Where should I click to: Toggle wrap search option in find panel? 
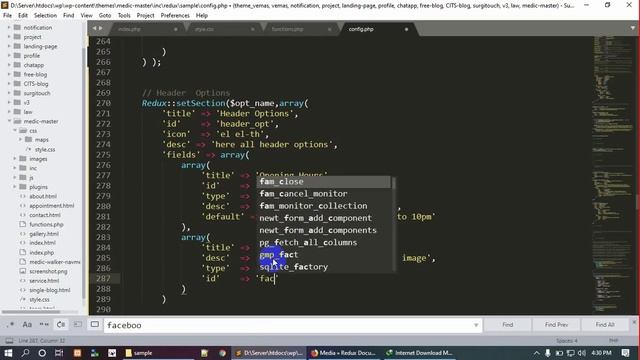(x=61, y=325)
